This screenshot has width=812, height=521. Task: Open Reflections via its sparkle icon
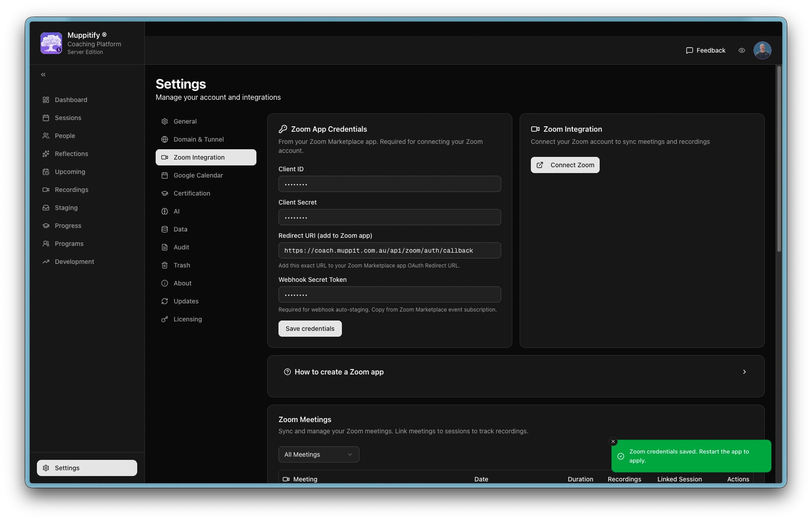pos(46,154)
